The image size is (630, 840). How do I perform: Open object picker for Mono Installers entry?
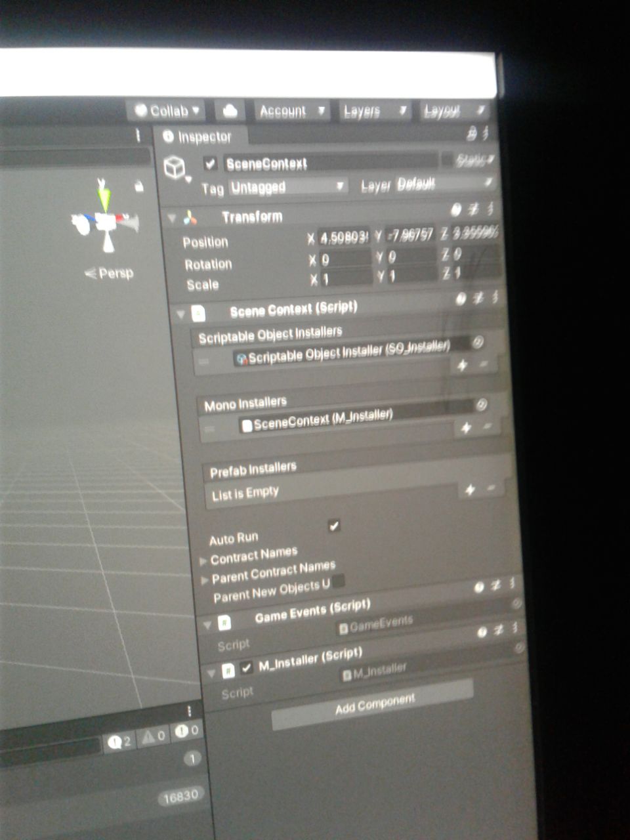pos(482,404)
